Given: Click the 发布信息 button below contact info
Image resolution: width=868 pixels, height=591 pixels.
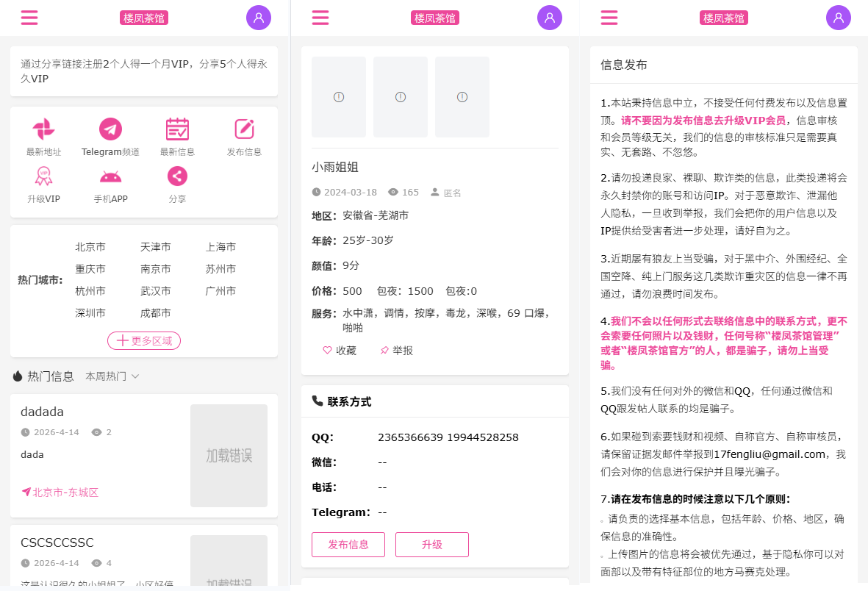Looking at the screenshot, I should (348, 545).
